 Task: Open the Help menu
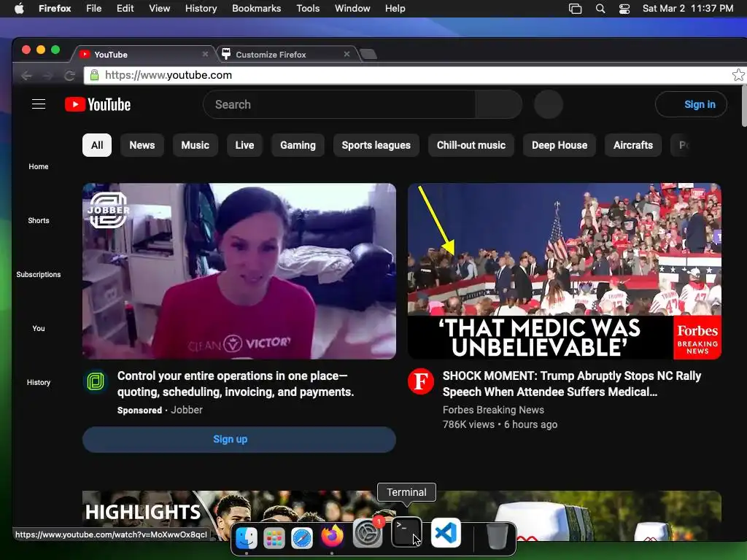(x=395, y=9)
